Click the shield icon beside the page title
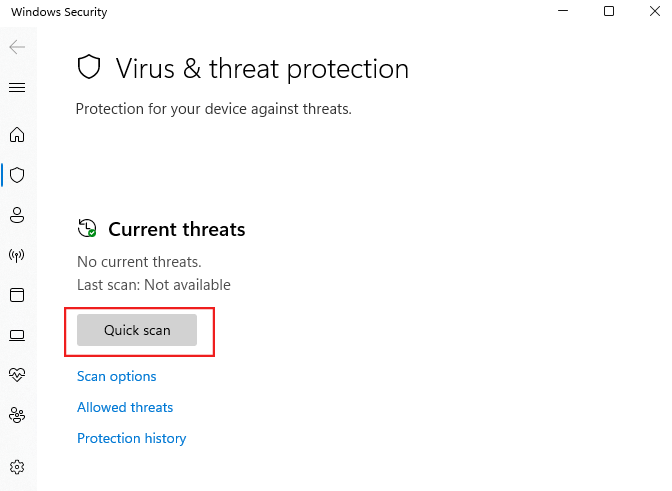Viewport: 672px width, 491px height. click(x=90, y=68)
